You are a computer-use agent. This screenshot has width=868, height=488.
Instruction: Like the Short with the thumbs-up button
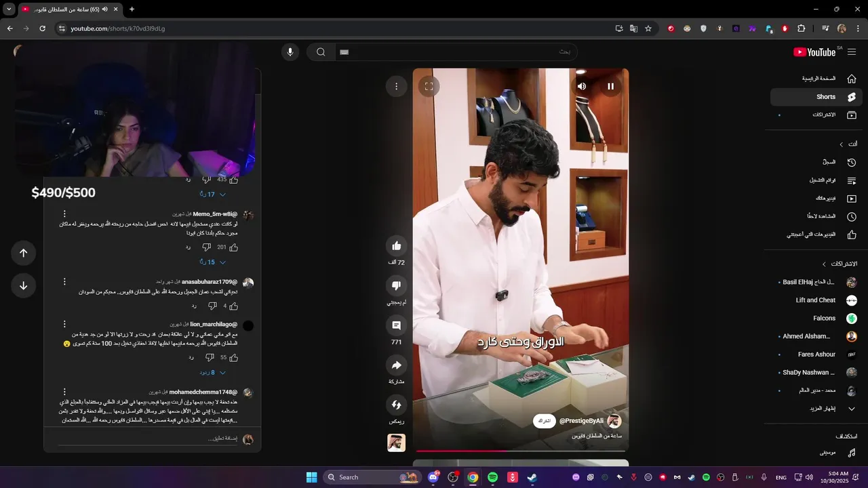click(397, 245)
